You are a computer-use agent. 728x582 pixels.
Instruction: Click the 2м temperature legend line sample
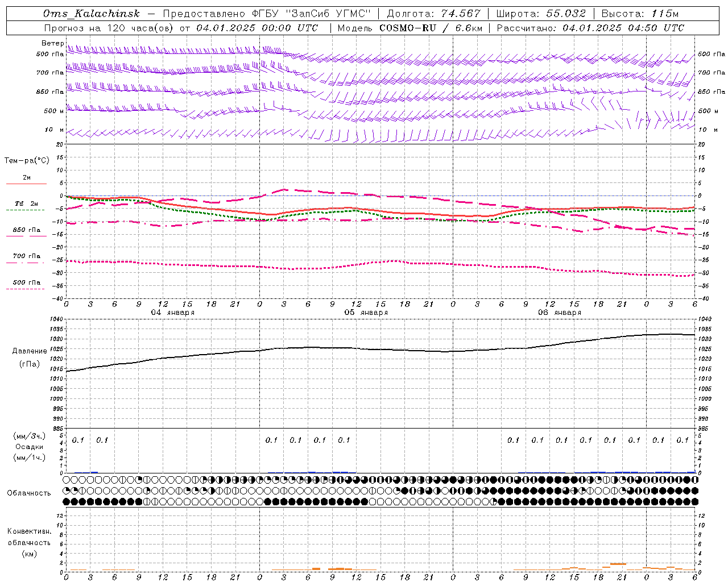[x=26, y=184]
